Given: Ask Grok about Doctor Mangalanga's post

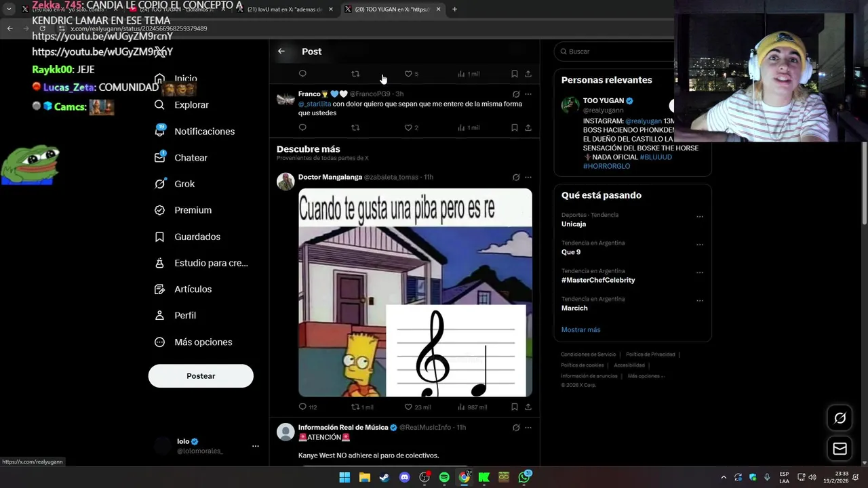Looking at the screenshot, I should (x=516, y=178).
